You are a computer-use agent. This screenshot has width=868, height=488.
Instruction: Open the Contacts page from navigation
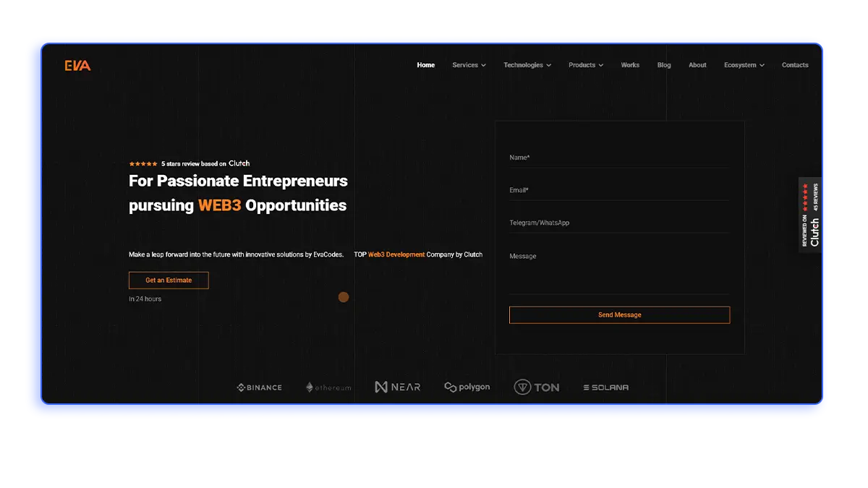(x=795, y=65)
